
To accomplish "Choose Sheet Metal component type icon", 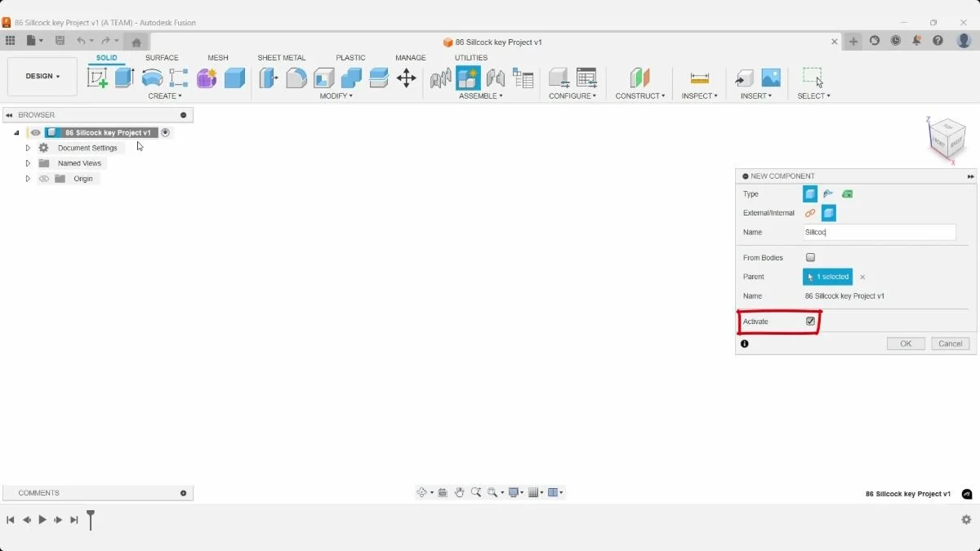I will click(x=828, y=193).
